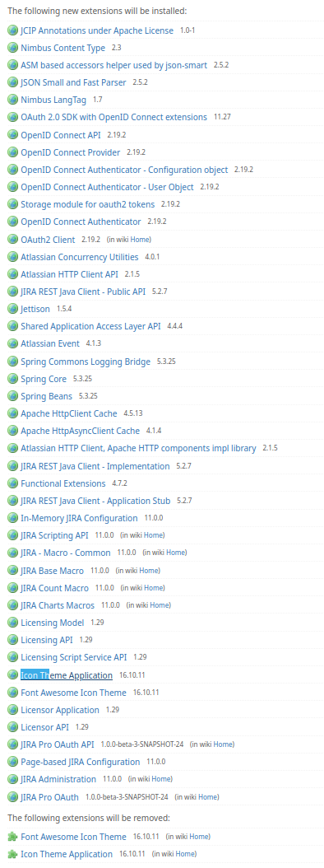Click the globe icon next to JIRA Charts Macros
The width and height of the screenshot is (324, 868).
[x=12, y=605]
